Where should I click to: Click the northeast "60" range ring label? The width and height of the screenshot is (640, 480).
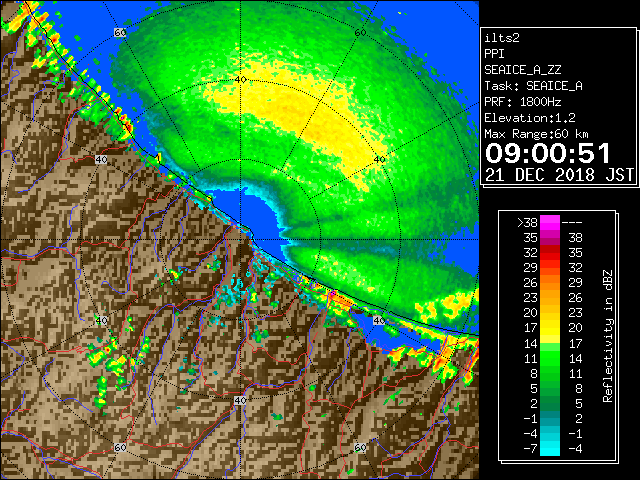(360, 33)
